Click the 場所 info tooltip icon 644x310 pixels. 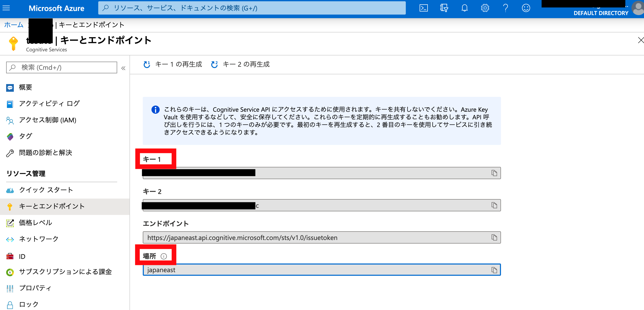click(x=164, y=256)
